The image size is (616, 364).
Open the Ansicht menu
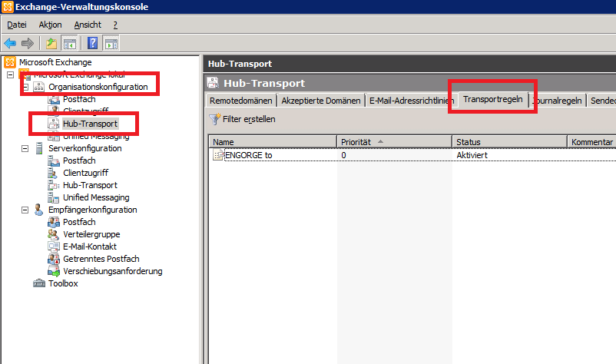tap(87, 25)
